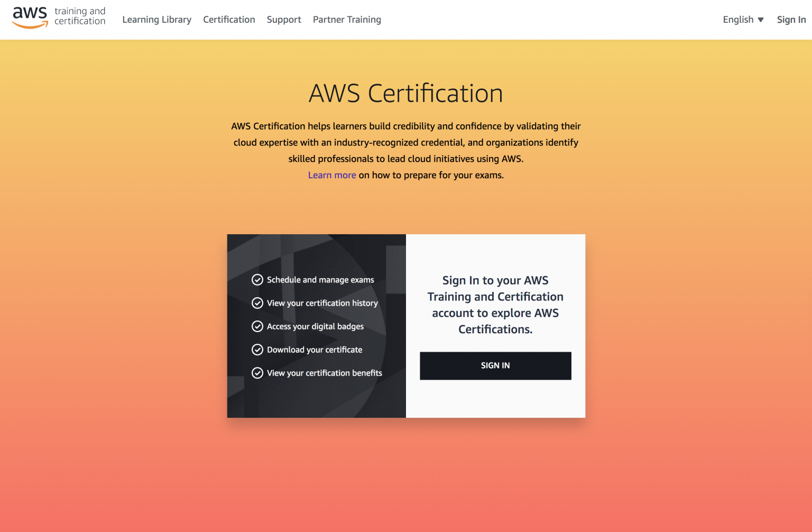Screen dimensions: 812x532
Task: Open the Partner Training menu
Action: click(x=347, y=20)
